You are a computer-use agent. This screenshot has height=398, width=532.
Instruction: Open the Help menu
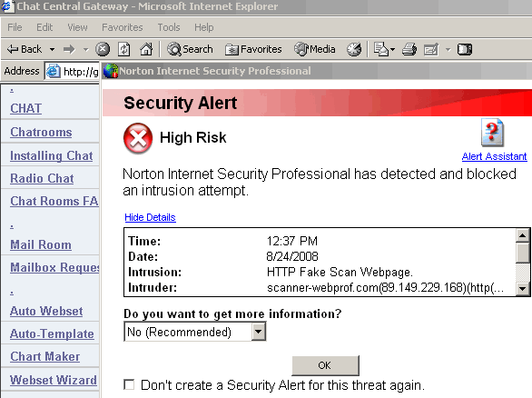pos(204,27)
